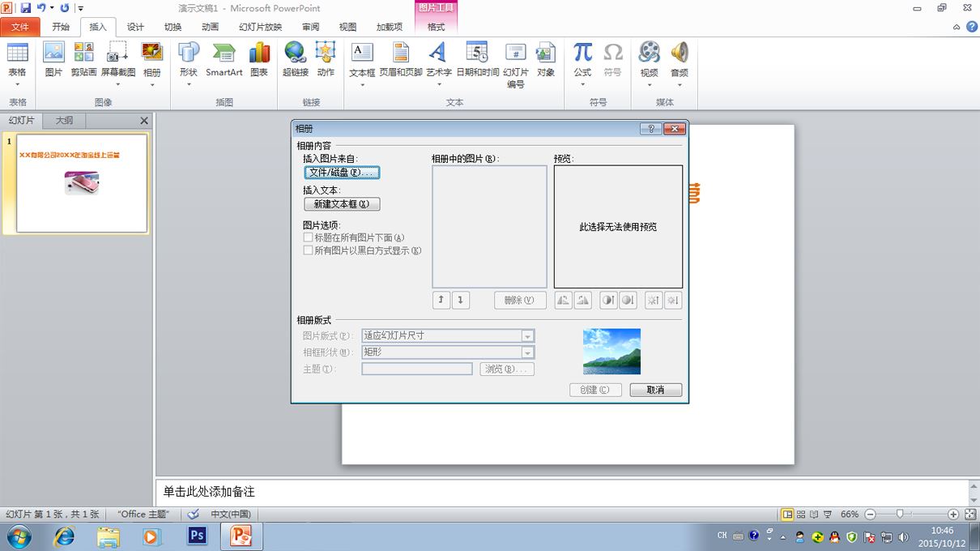This screenshot has width=980, height=551.
Task: Open quick access toolbar customize dropdown
Action: (81, 8)
